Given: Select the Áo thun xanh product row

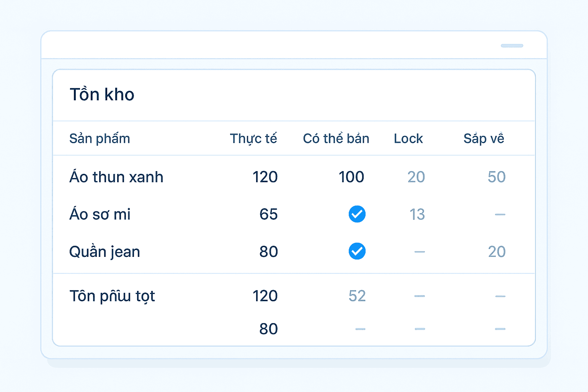Looking at the screenshot, I should (116, 177).
